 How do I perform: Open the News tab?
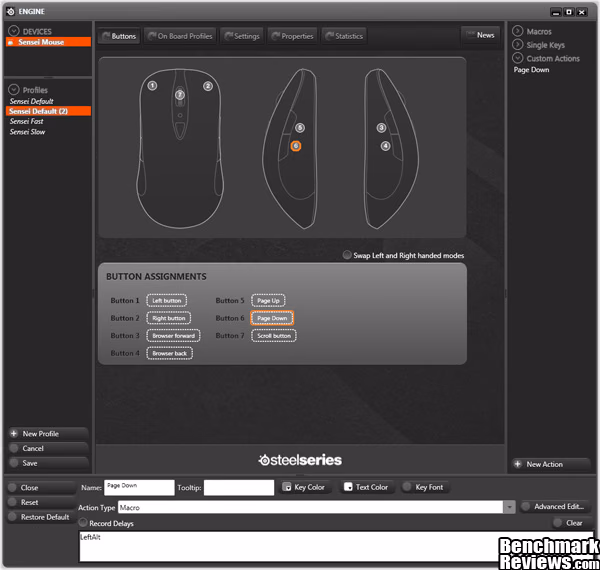[481, 35]
